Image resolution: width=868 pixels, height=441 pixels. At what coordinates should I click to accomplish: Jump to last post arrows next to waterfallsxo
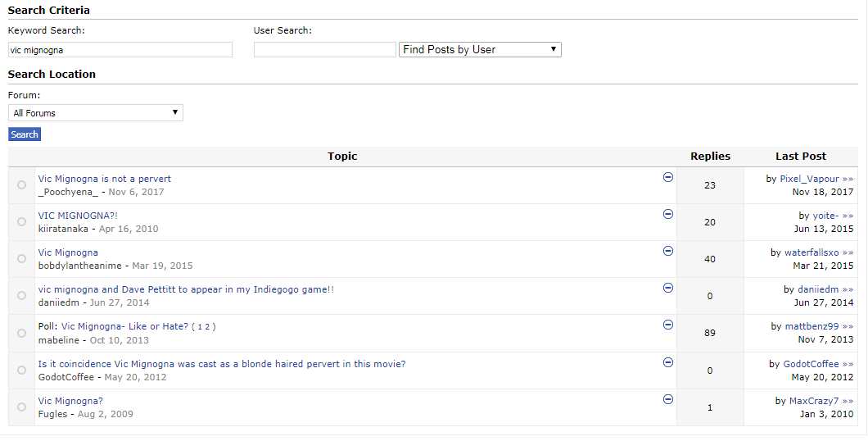pos(848,252)
